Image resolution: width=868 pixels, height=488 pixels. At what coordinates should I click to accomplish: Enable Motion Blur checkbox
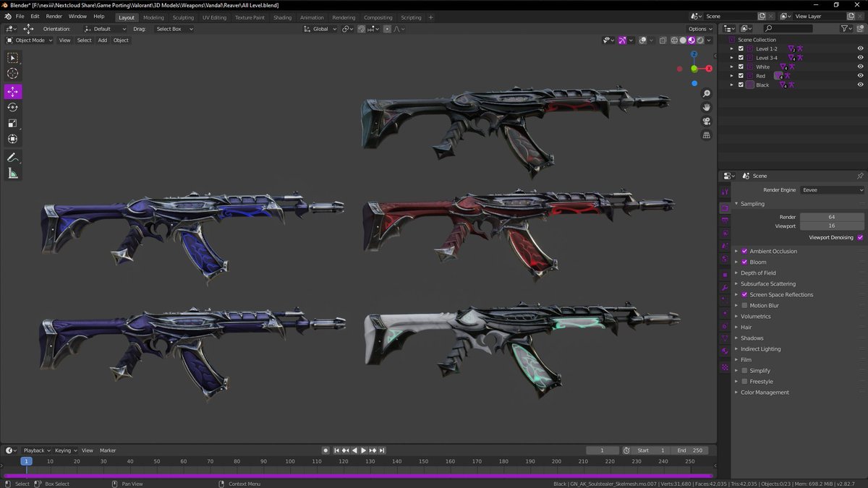(744, 305)
